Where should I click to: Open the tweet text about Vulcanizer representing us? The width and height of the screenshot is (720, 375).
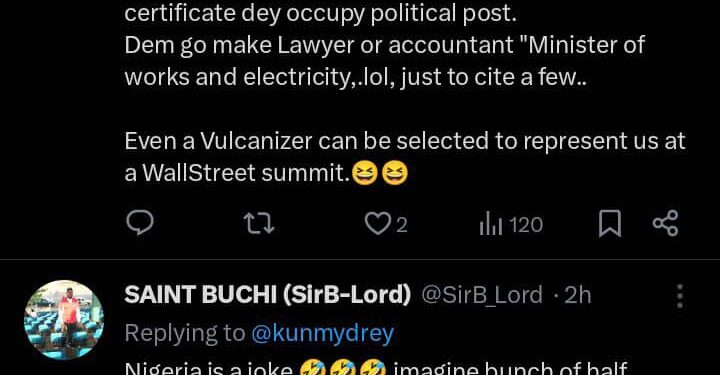tap(405, 157)
